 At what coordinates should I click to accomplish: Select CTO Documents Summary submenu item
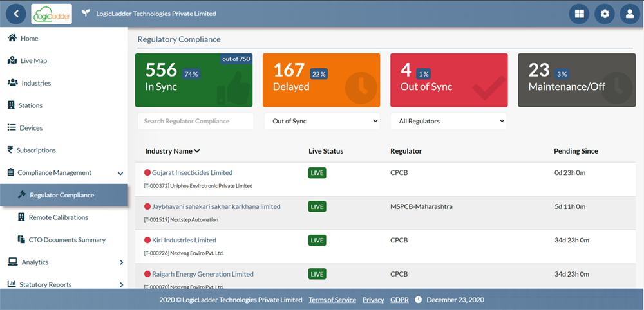(68, 240)
